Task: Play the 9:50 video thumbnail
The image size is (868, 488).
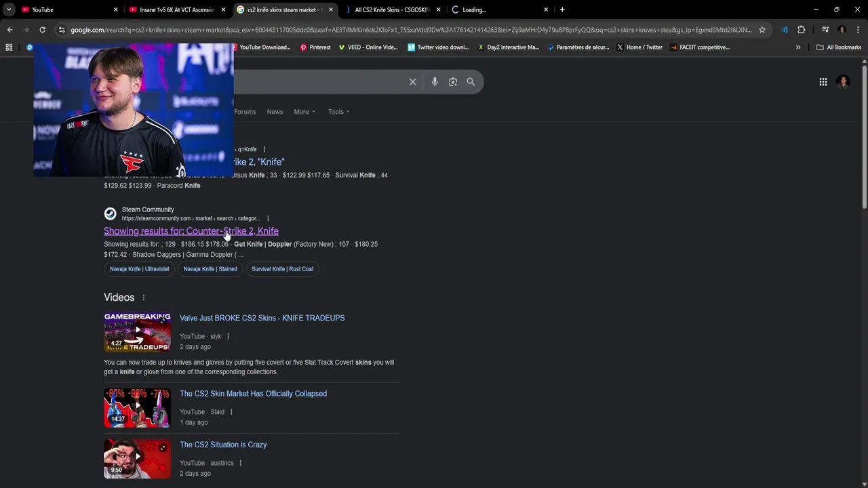Action: [138, 459]
